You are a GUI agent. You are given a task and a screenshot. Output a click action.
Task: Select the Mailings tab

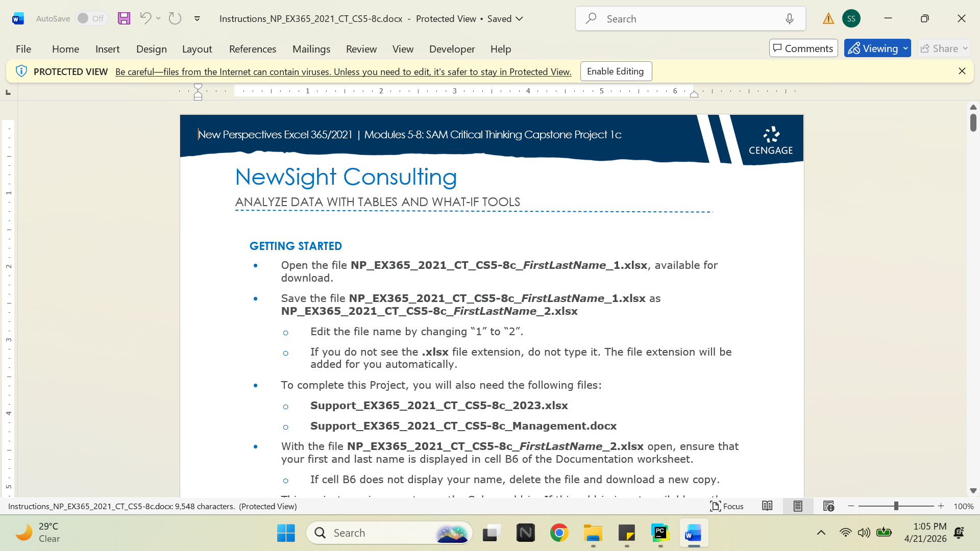[x=311, y=49]
